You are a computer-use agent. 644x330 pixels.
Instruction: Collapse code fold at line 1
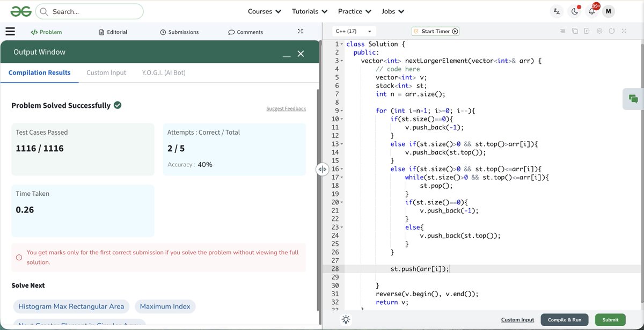pyautogui.click(x=341, y=44)
